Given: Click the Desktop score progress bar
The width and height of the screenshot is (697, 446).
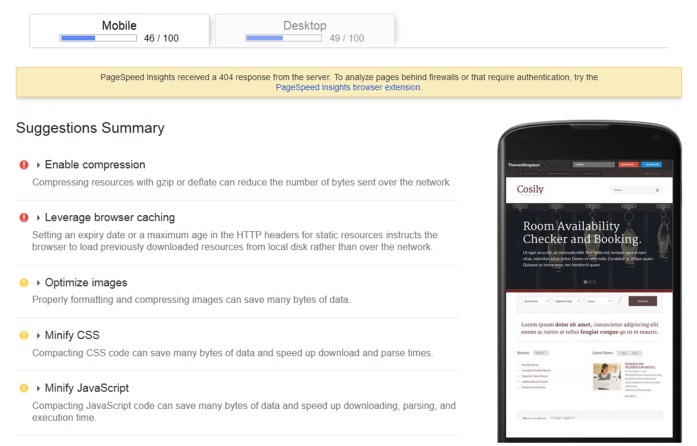Looking at the screenshot, I should tap(284, 38).
